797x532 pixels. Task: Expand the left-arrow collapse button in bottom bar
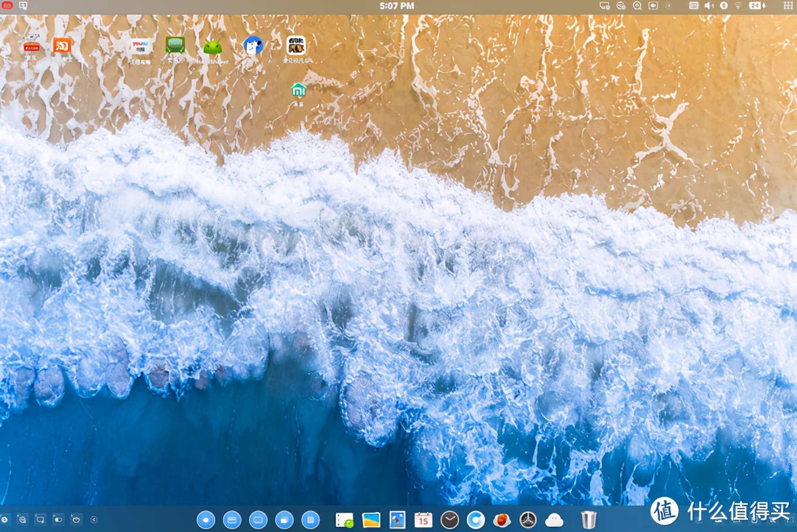(x=94, y=520)
